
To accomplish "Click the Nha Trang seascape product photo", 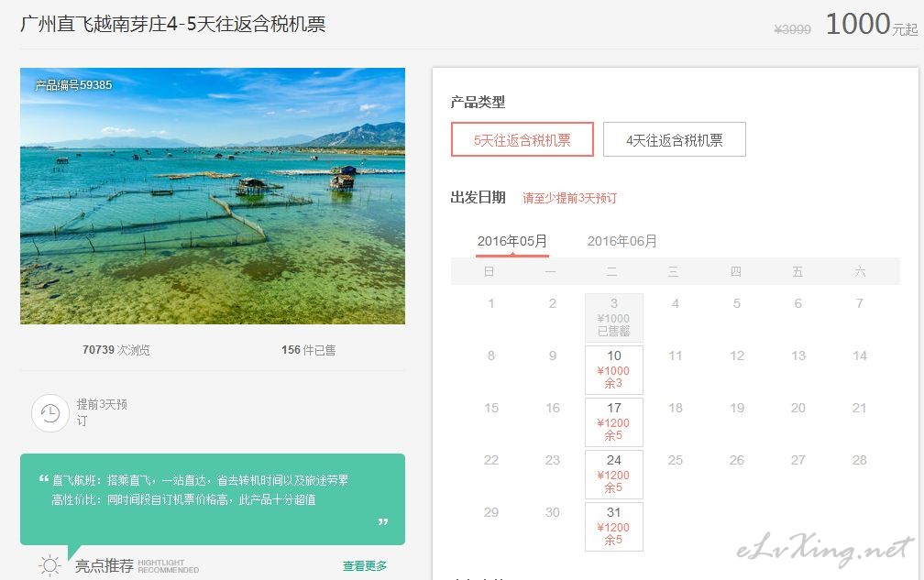I will point(213,196).
